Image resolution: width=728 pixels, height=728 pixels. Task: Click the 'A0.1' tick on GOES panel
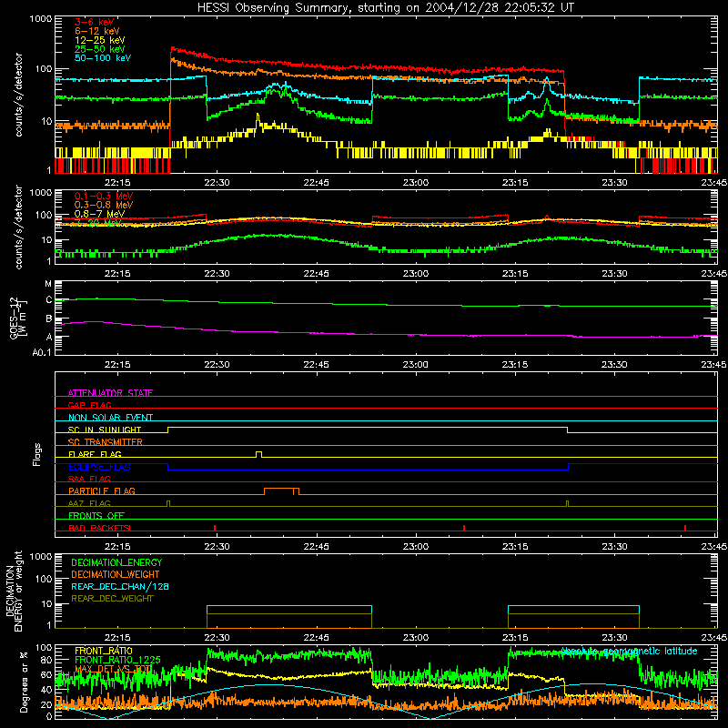42,352
